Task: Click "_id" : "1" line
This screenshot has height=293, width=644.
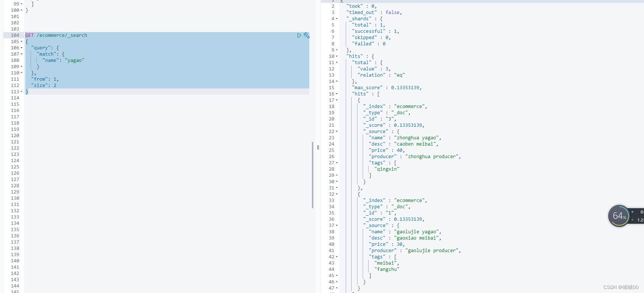Action: tap(380, 213)
